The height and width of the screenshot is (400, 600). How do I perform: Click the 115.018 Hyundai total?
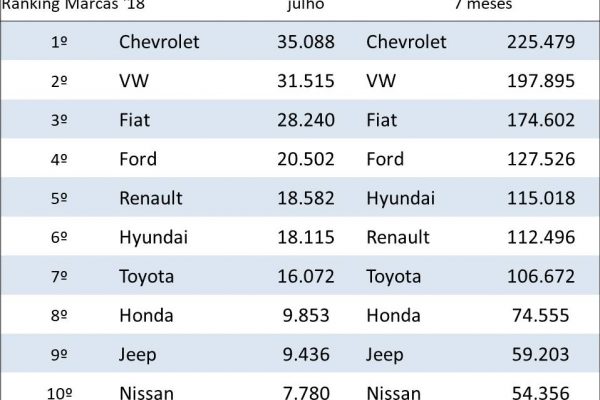[x=535, y=198]
